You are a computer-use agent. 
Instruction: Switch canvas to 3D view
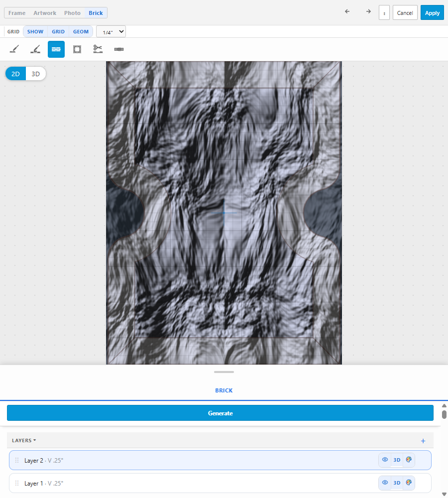point(35,74)
